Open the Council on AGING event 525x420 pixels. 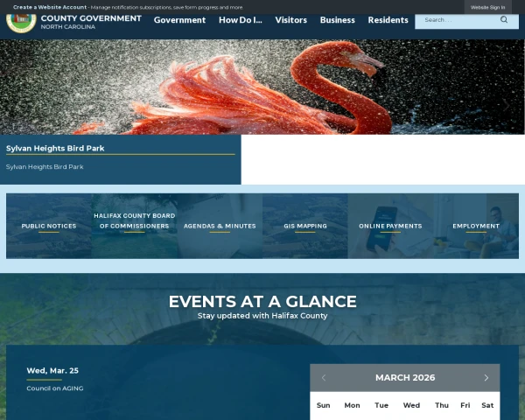pos(55,388)
